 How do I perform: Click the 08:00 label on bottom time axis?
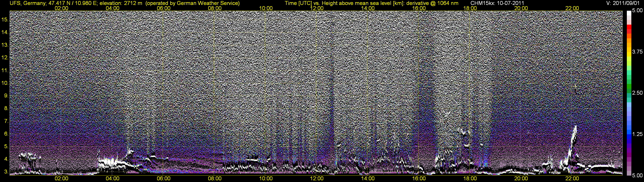215,179
